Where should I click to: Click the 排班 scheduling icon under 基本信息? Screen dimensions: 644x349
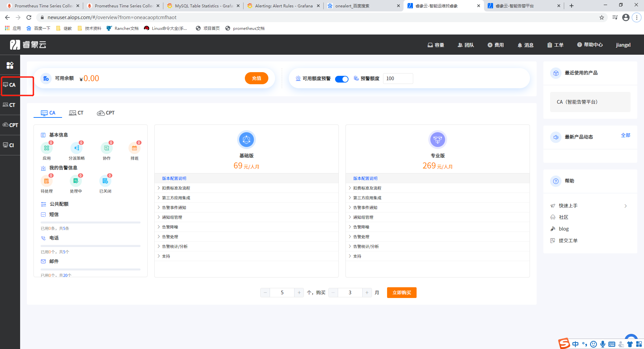pos(134,148)
